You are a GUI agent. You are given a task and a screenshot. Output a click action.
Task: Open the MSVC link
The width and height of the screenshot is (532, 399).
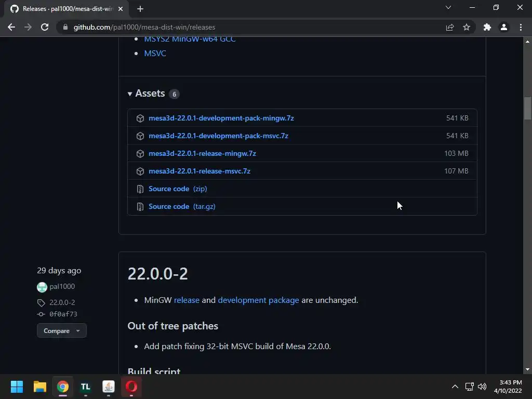point(155,54)
